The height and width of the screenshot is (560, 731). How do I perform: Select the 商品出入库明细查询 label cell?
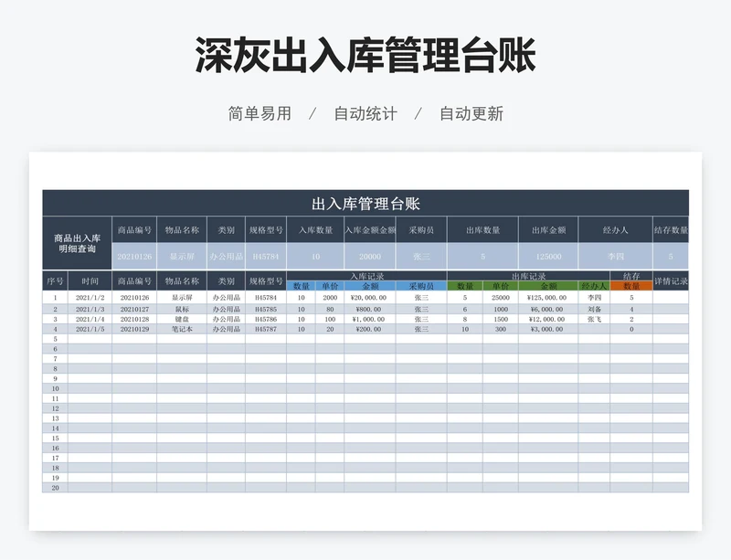[x=77, y=243]
